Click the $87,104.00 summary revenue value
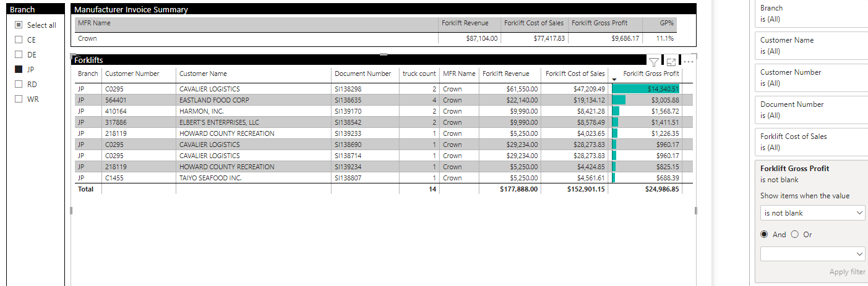This screenshot has width=868, height=286. pos(482,38)
